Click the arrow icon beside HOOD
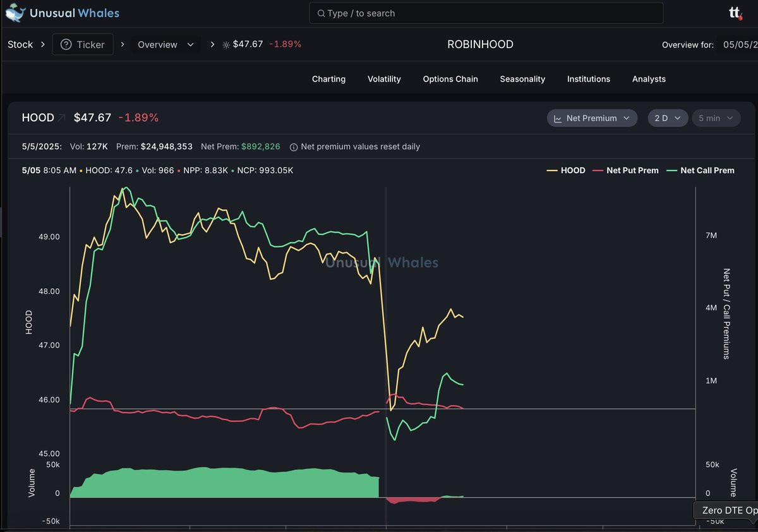The height and width of the screenshot is (532, 758). [x=61, y=118]
